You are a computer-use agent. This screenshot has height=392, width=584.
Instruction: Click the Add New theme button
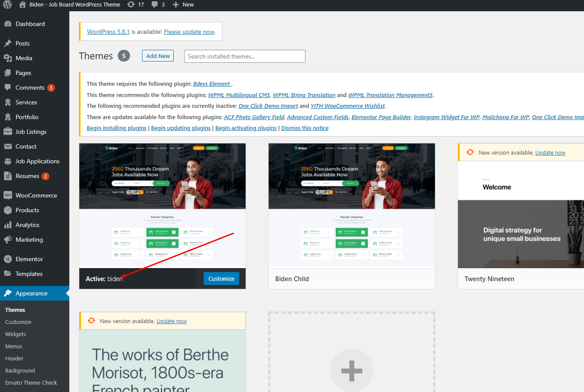tap(158, 56)
